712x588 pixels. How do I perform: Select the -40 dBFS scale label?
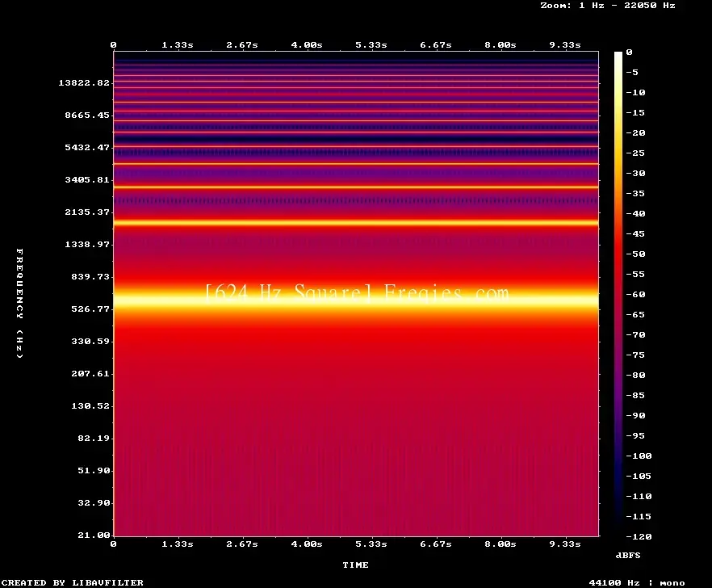[635, 213]
